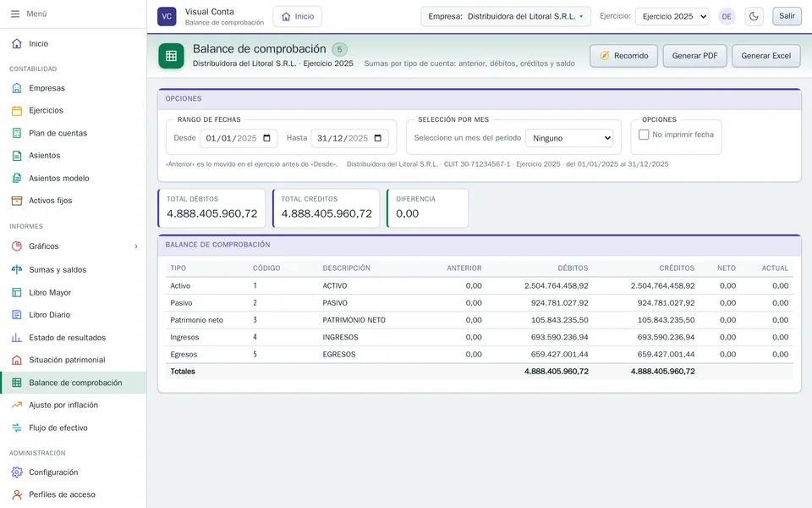Screen dimensions: 812x508
Task: Click the Configuración gear icon
Action: pyautogui.click(x=17, y=472)
